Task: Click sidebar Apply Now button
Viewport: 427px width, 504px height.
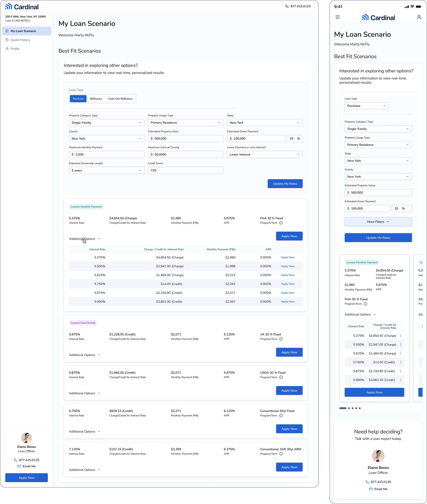Action: click(x=27, y=478)
